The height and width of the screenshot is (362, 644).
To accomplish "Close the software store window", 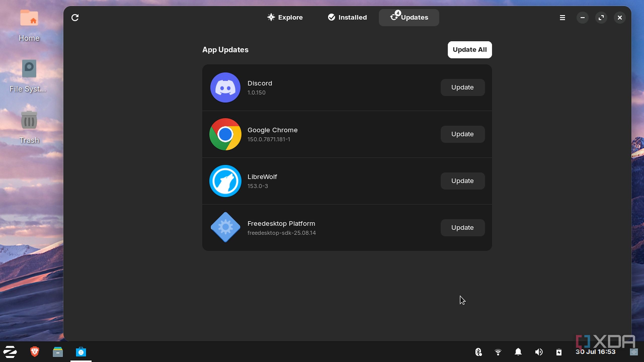I will point(620,18).
